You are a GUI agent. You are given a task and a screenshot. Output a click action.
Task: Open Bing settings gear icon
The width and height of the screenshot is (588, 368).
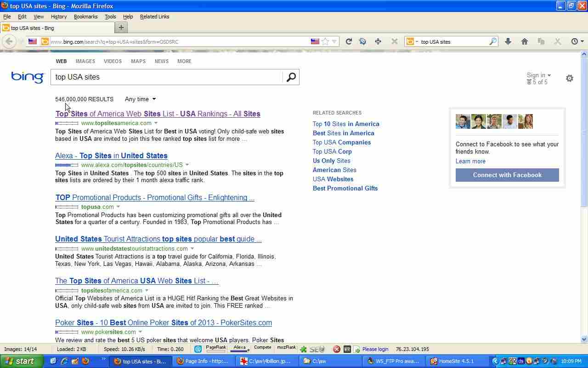[x=570, y=78]
